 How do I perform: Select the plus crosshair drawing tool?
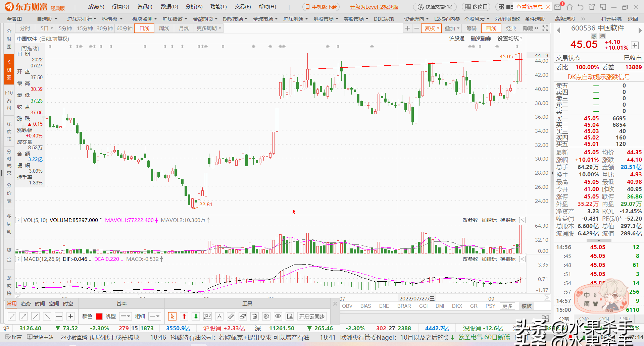(70, 316)
